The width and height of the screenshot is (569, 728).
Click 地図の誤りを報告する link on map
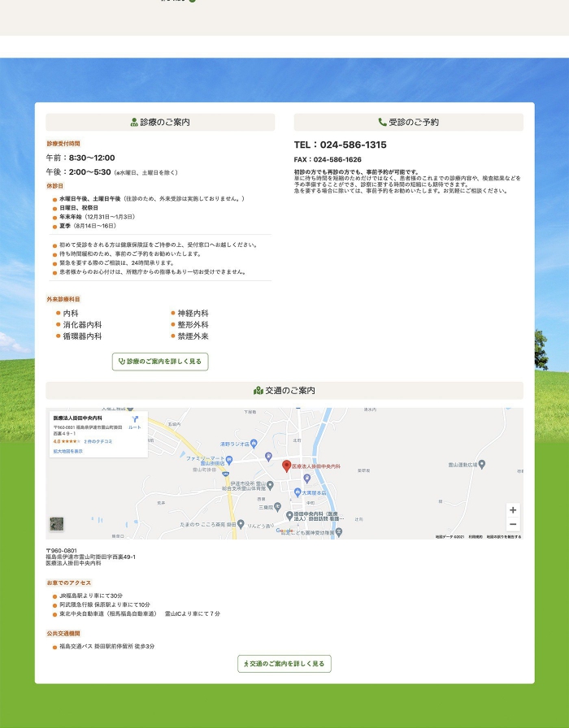[503, 537]
